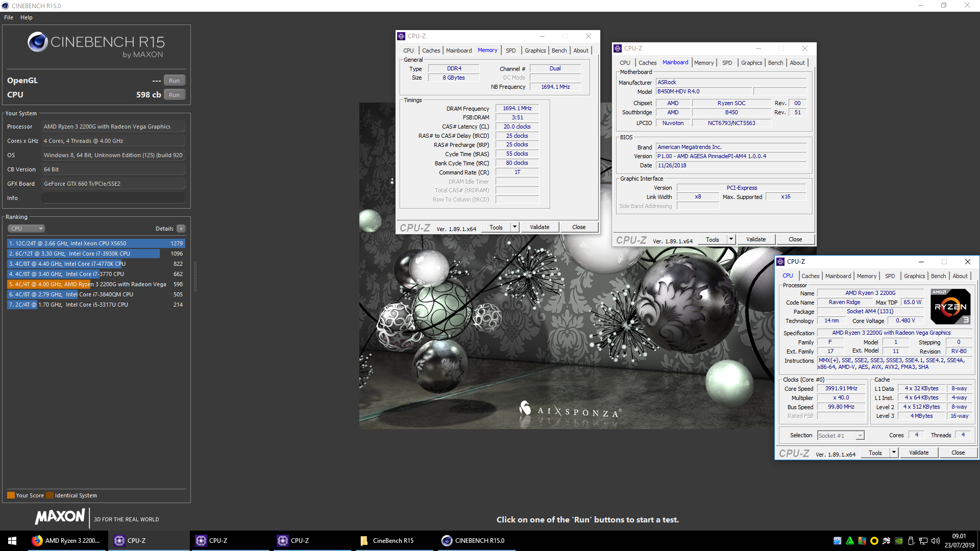Screen dimensions: 980x551
Task: Click the Your Score orange legend swatch
Action: pos(11,495)
